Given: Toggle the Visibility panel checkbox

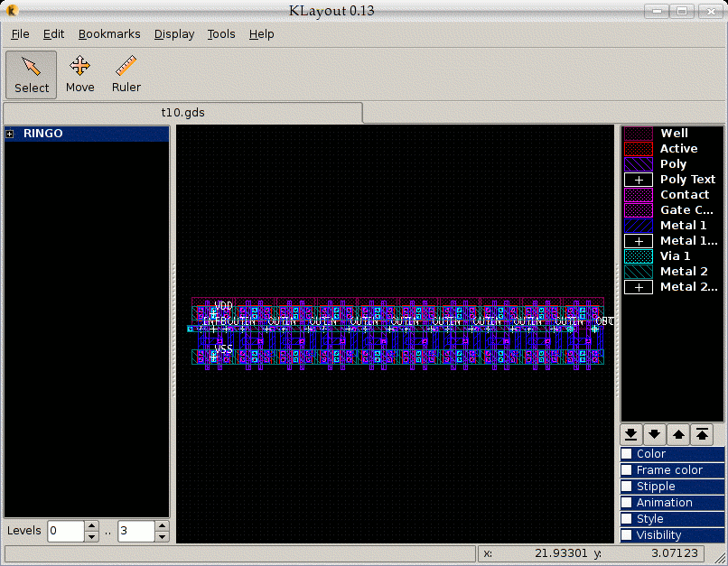Looking at the screenshot, I should [627, 535].
